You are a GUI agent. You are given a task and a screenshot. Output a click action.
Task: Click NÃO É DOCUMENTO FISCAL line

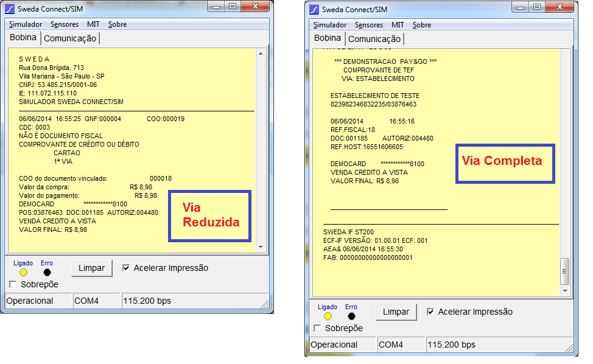coord(61,136)
